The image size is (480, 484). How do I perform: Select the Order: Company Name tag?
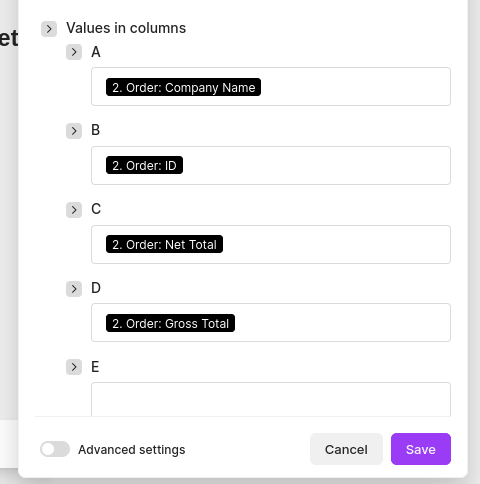(183, 87)
